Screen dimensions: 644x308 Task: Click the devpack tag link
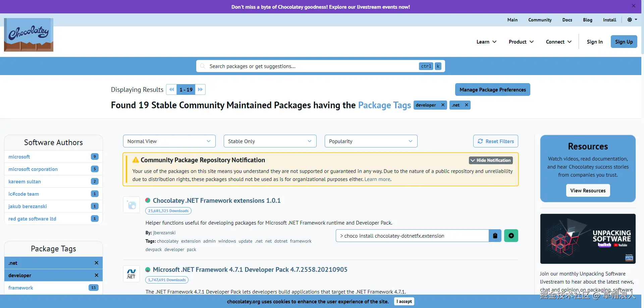154,249
